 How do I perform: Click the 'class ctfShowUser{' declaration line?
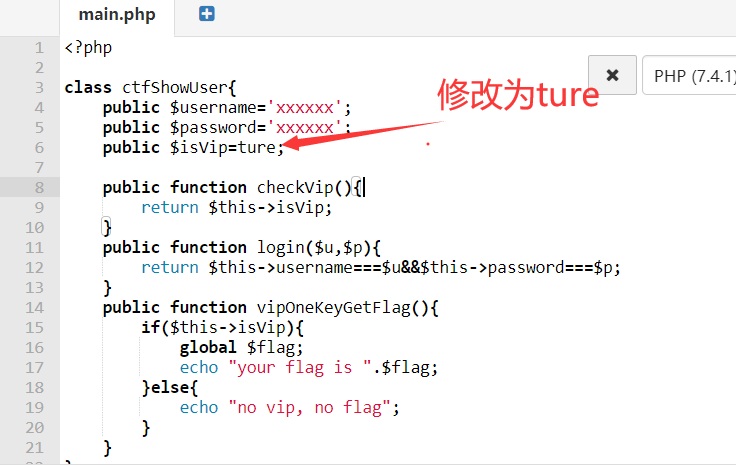click(x=150, y=87)
